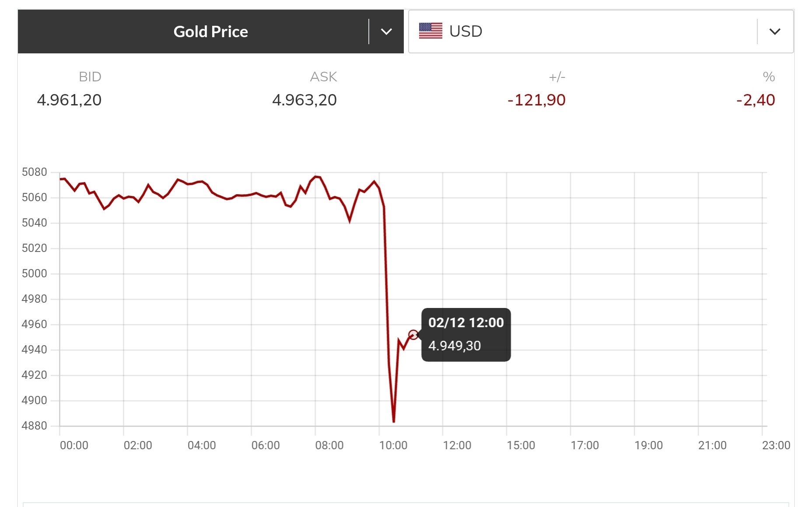Click the -121,90 change value
The width and height of the screenshot is (812, 507).
click(x=536, y=100)
